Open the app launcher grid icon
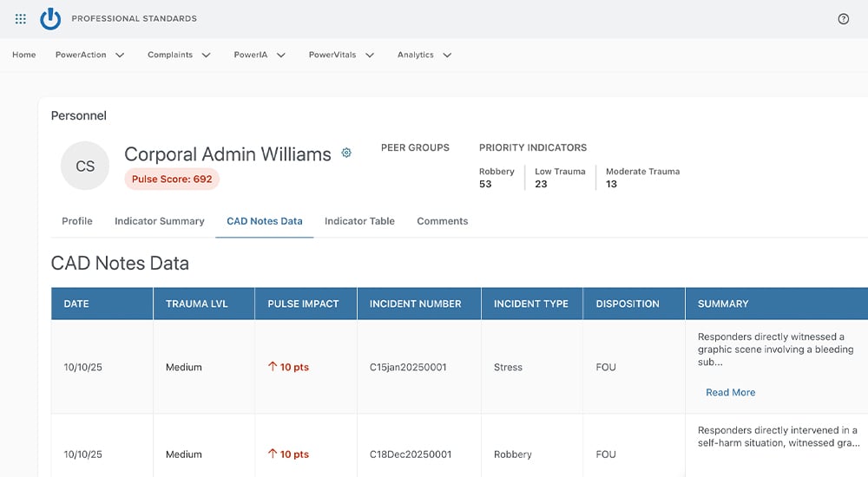The image size is (868, 477). [x=21, y=18]
